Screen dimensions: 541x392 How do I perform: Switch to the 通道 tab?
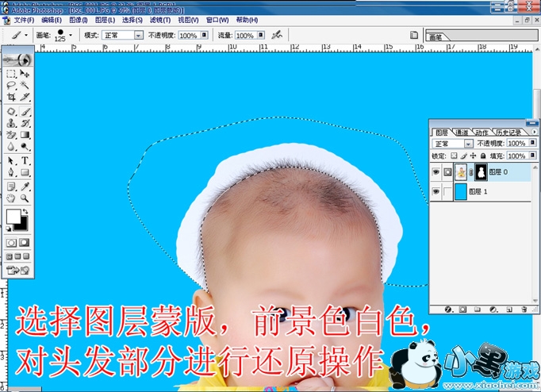(x=462, y=132)
